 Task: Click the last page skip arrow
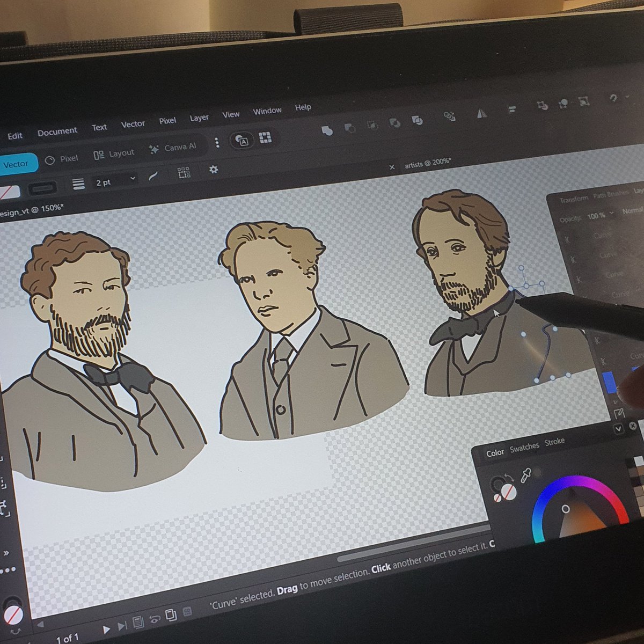[122, 626]
